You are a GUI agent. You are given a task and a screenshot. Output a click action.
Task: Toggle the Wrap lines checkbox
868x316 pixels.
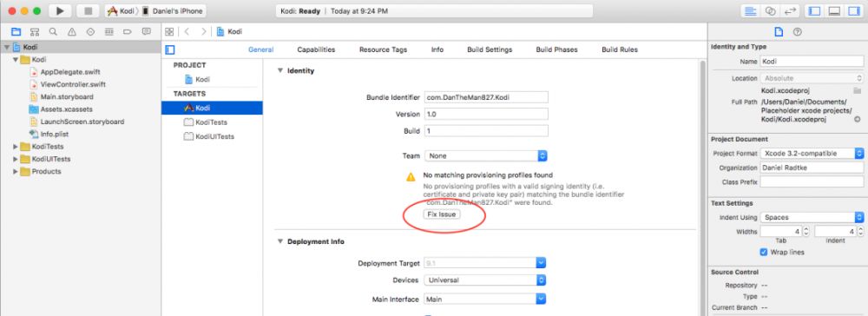764,253
